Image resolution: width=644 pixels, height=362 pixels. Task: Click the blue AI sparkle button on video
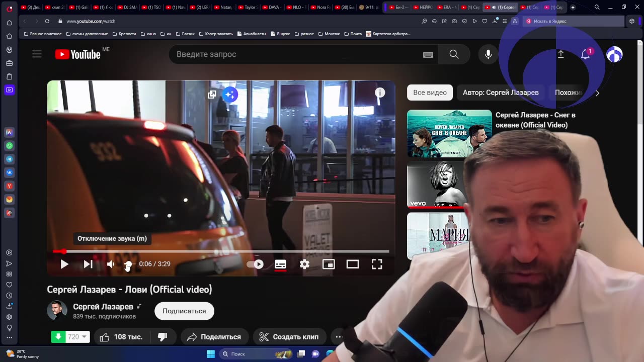point(230,95)
